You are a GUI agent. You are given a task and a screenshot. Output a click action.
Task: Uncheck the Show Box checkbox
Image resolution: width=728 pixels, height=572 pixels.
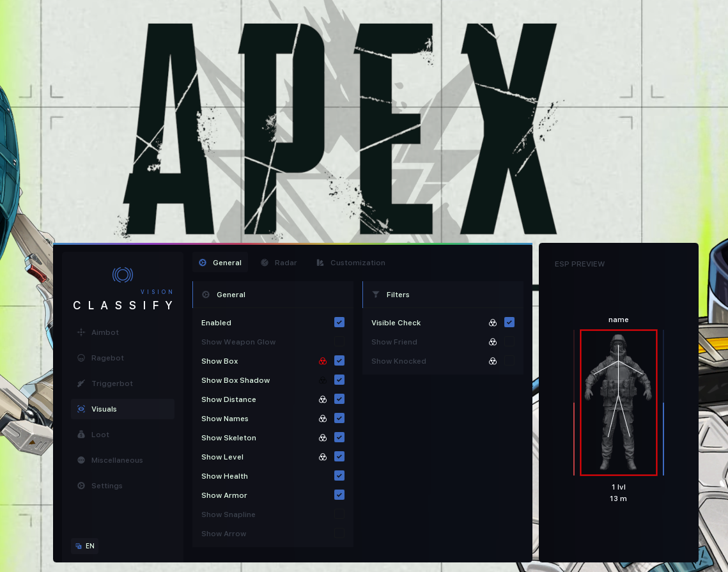[339, 360]
